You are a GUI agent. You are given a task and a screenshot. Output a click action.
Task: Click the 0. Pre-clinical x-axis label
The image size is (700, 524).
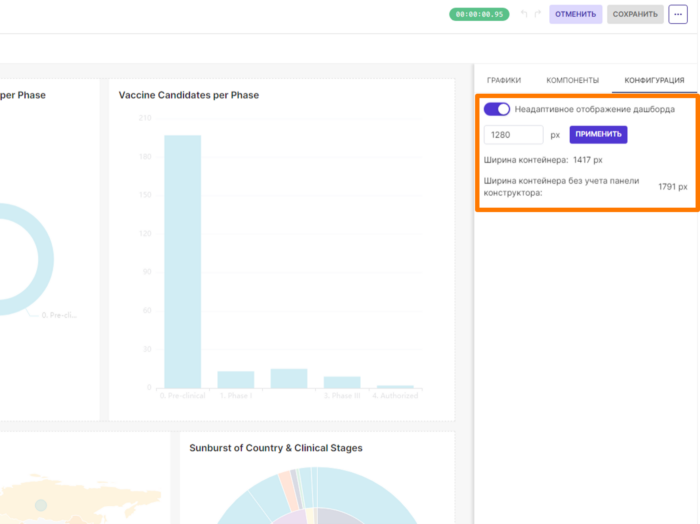point(183,396)
